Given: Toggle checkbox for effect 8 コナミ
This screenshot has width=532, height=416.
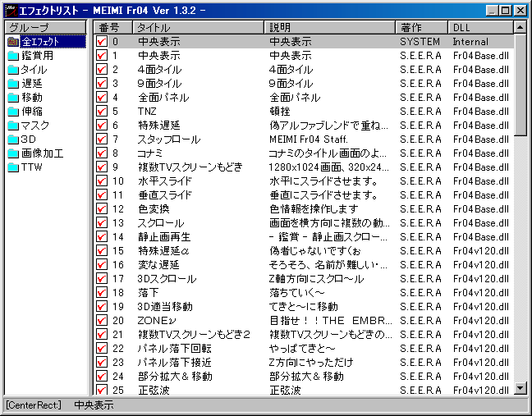Looking at the screenshot, I should pos(102,153).
